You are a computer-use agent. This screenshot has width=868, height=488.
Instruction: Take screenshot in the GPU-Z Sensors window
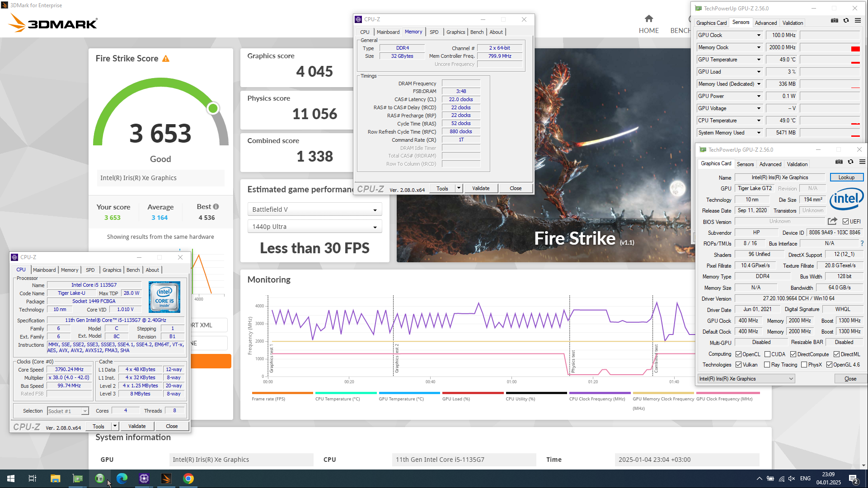[x=835, y=21]
